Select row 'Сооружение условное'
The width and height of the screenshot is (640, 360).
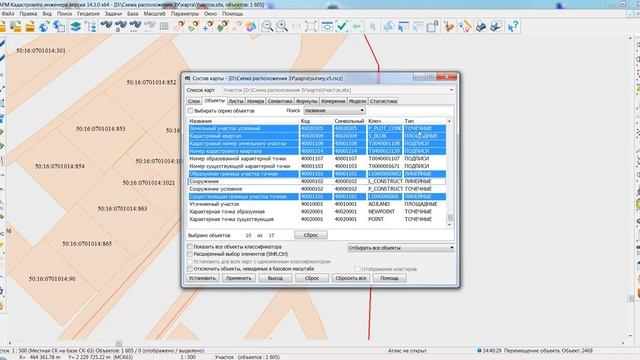[x=317, y=189]
